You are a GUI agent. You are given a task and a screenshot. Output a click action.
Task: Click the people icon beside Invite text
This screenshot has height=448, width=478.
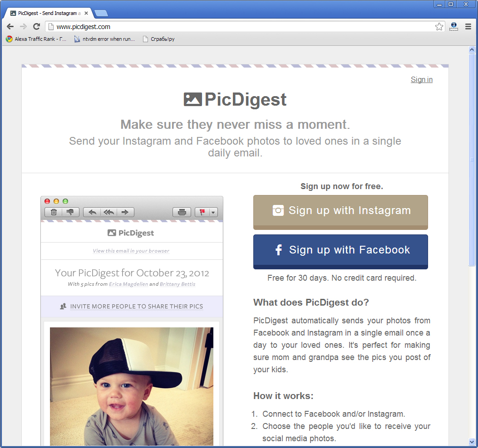[63, 307]
